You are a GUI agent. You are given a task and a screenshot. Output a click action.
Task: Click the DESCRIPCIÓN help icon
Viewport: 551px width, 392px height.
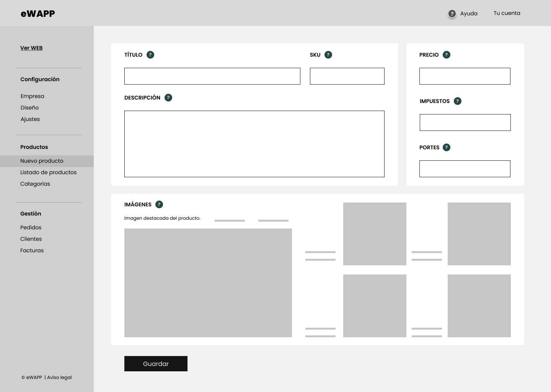tap(168, 98)
